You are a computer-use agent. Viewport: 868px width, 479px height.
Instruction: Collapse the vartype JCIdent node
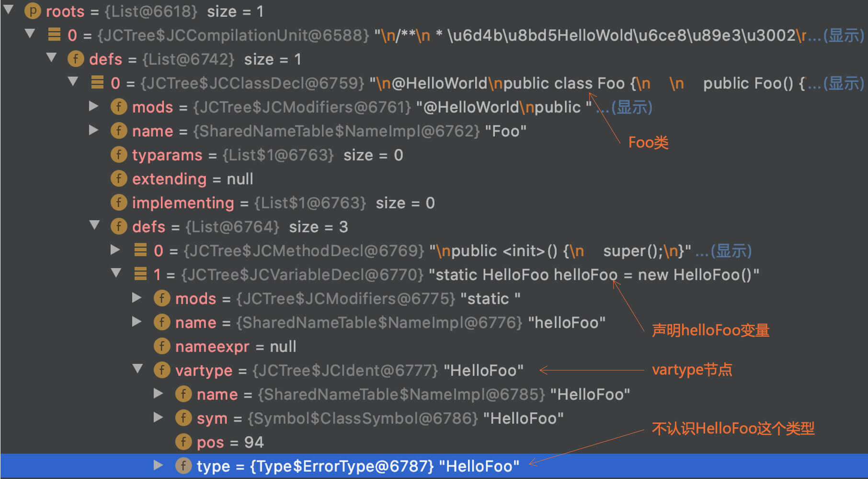(x=137, y=369)
